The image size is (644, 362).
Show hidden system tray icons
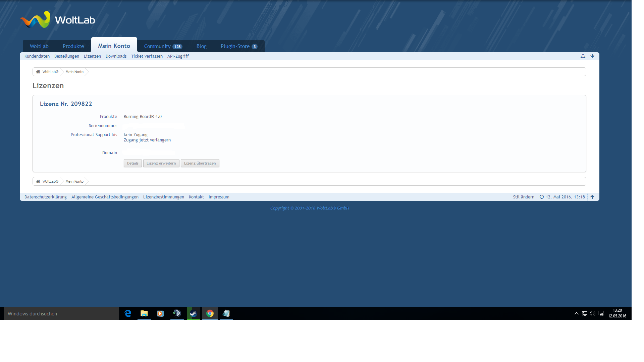[577, 313]
